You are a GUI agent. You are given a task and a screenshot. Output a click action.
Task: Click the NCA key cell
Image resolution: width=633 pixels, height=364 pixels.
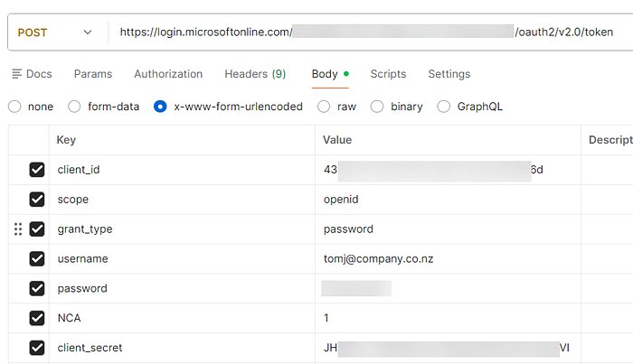pos(182,318)
